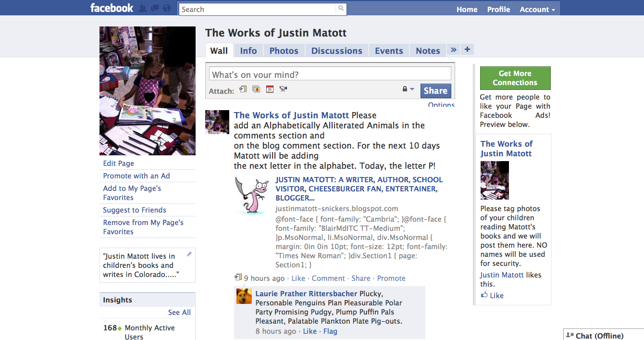The height and width of the screenshot is (340, 644).
Task: Click Add to My Page's Favorites
Action: click(132, 193)
